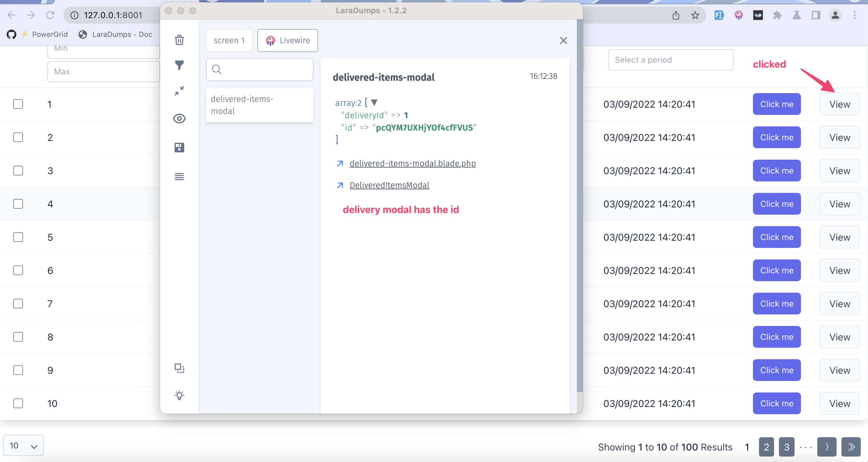Select the screen capture icon near bottom
Viewport: 868px width, 462px height.
[179, 369]
